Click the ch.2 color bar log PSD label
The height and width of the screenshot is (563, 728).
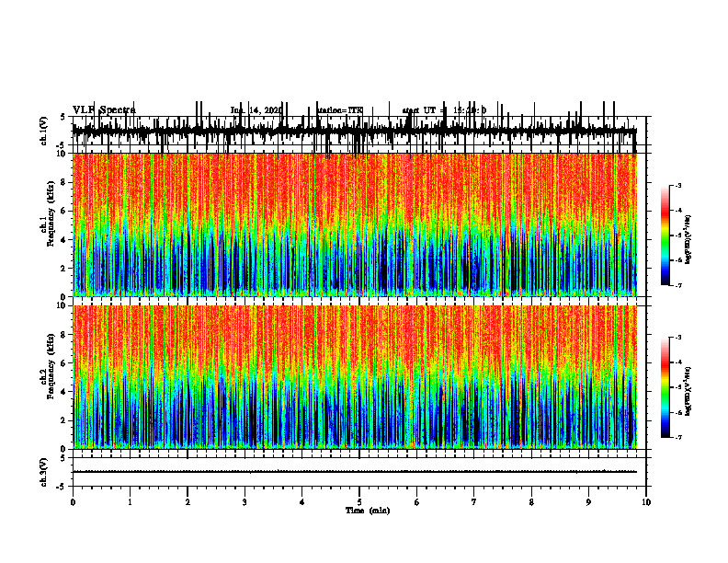pyautogui.click(x=688, y=391)
